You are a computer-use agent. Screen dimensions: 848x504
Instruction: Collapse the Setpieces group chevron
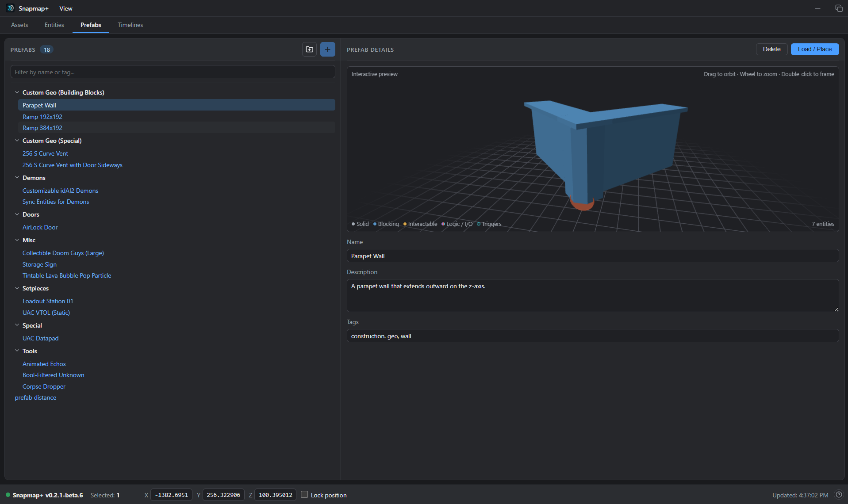tap(17, 288)
